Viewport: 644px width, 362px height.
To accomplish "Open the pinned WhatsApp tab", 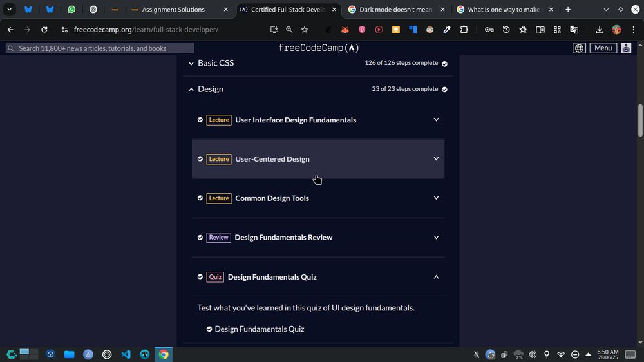I will pyautogui.click(x=71, y=9).
